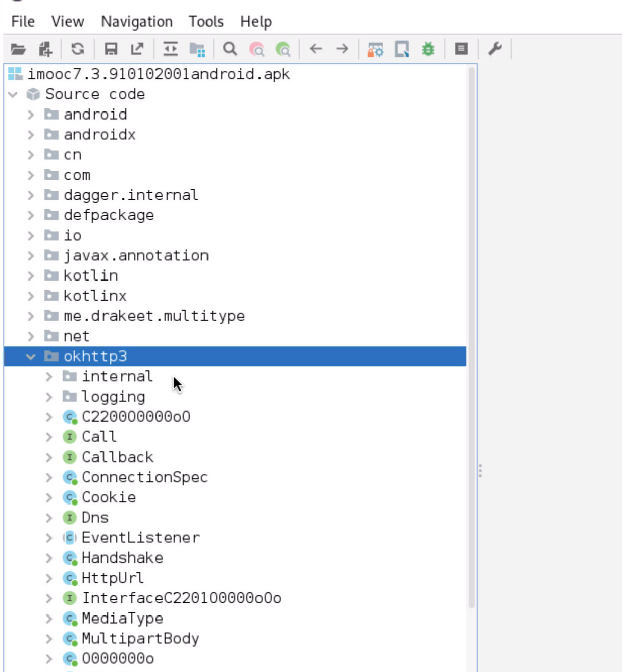The width and height of the screenshot is (622, 672).
Task: Open the File menu
Action: point(23,22)
